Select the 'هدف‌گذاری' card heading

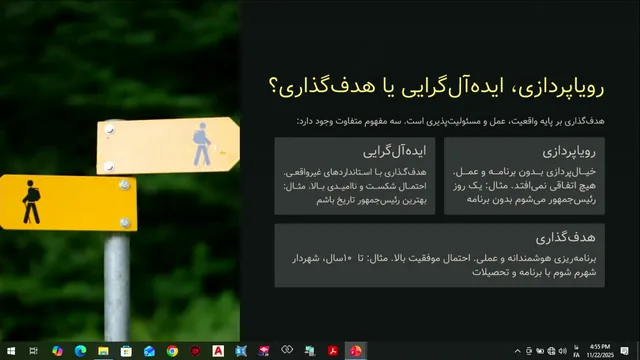(565, 238)
